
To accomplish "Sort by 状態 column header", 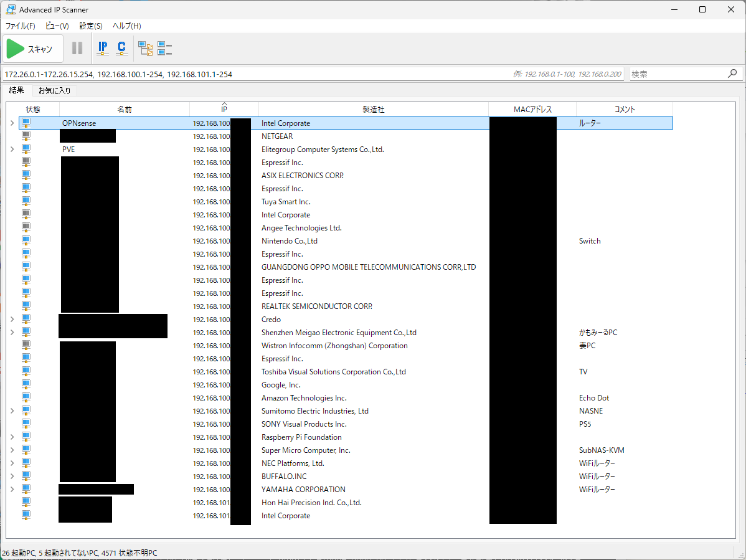I will (33, 110).
